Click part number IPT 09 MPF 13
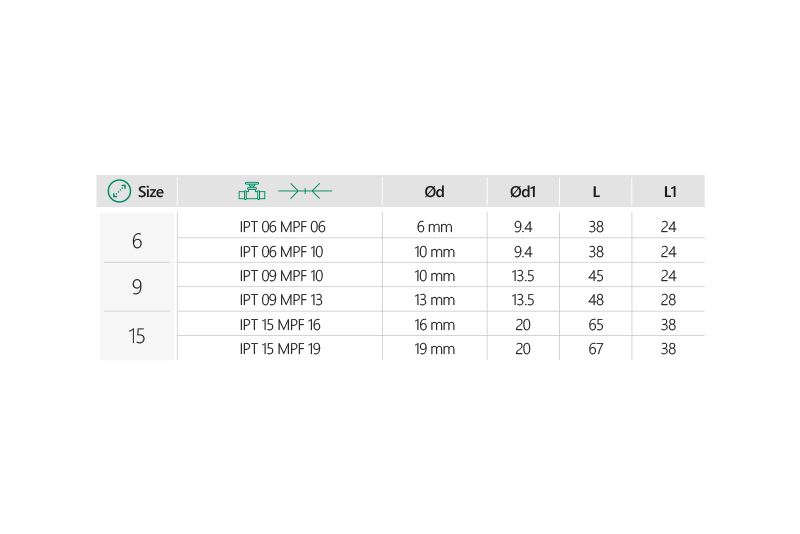This screenshot has height=534, width=800. (x=281, y=299)
